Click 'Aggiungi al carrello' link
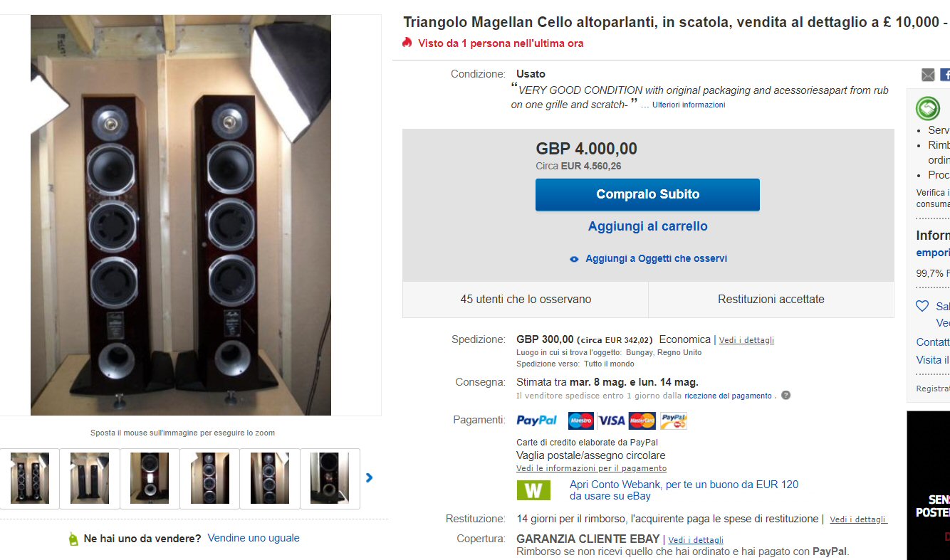This screenshot has width=950, height=560. coord(647,226)
